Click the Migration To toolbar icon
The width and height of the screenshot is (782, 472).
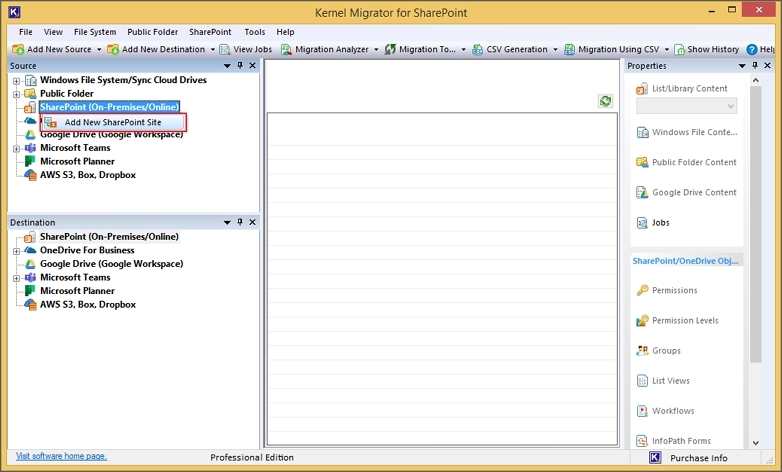(x=390, y=49)
